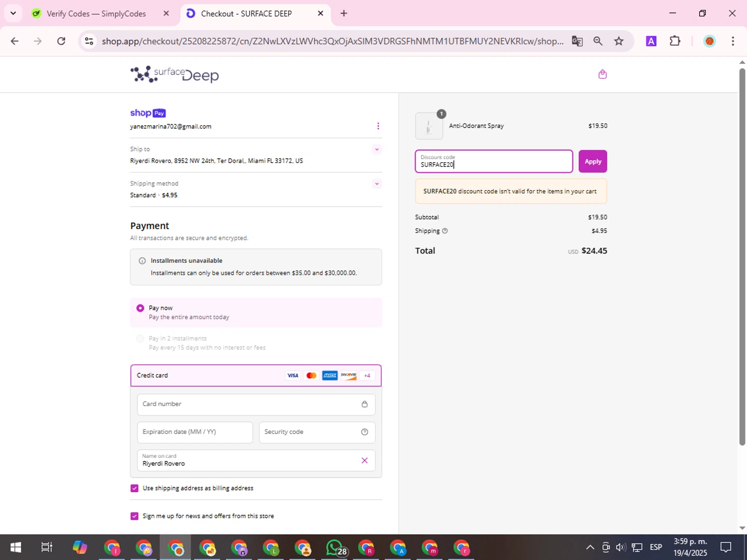Select the Credit card payment header
The image size is (747, 560).
pos(256,375)
